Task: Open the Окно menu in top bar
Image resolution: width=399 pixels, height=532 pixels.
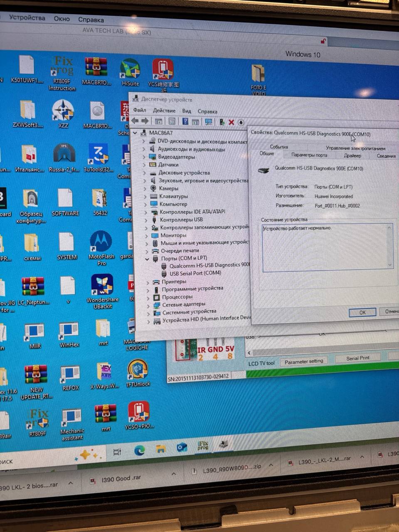Action: 62,19
